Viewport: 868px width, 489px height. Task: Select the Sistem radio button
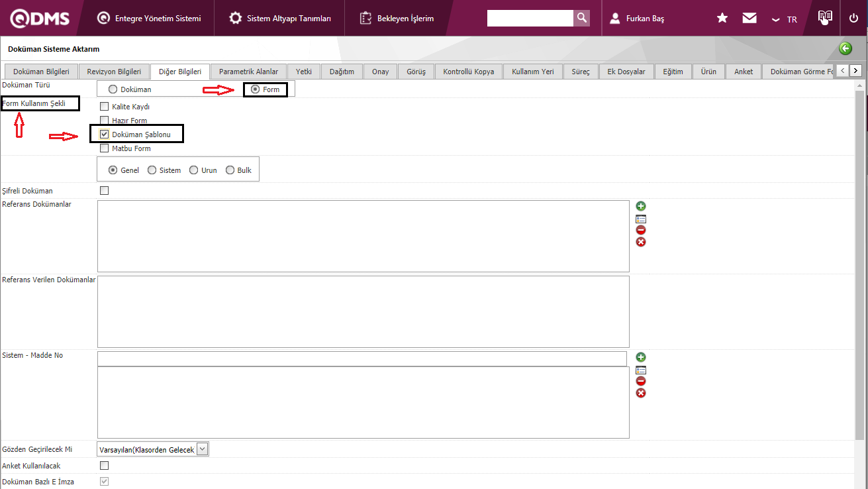(152, 170)
